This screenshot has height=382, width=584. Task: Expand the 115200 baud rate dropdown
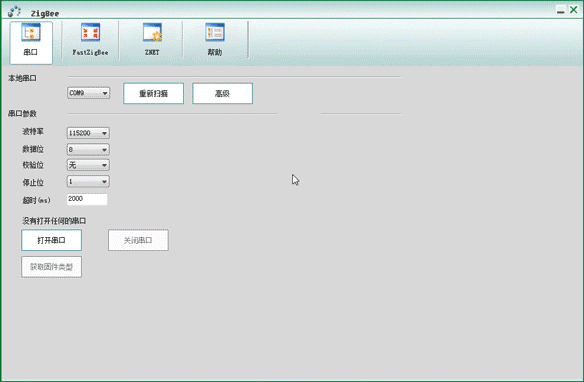click(x=88, y=133)
